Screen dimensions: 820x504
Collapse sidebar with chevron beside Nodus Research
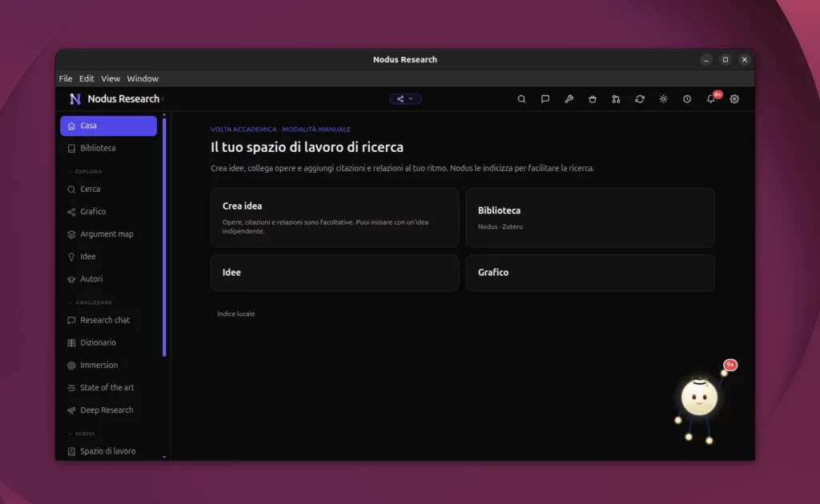(x=163, y=98)
